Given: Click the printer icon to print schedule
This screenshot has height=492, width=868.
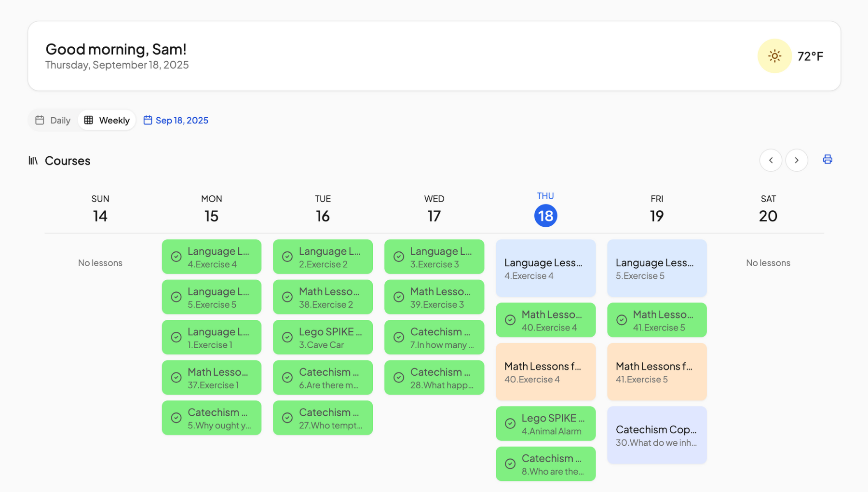Looking at the screenshot, I should [827, 160].
